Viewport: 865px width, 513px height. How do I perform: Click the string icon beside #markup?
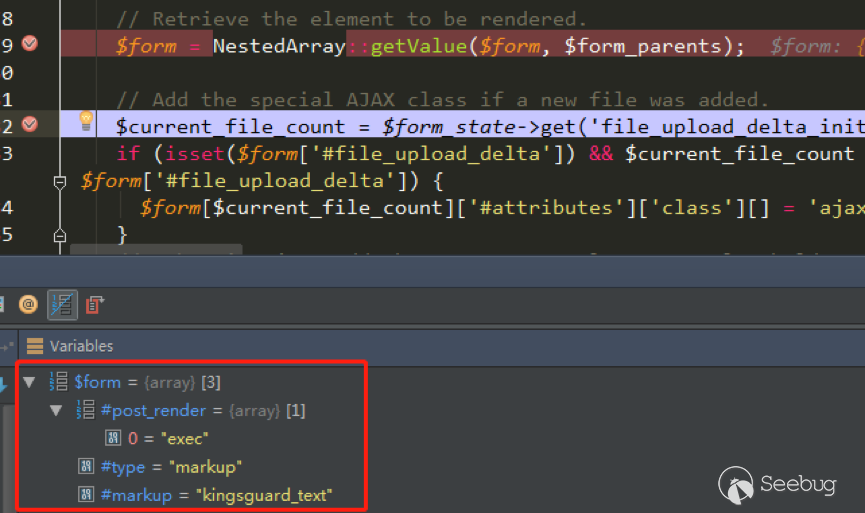(86, 494)
